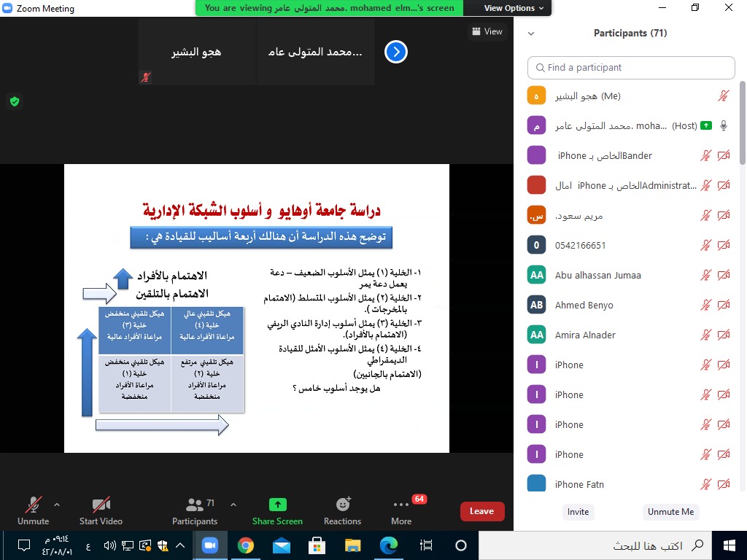Open the View layout menu

[487, 31]
